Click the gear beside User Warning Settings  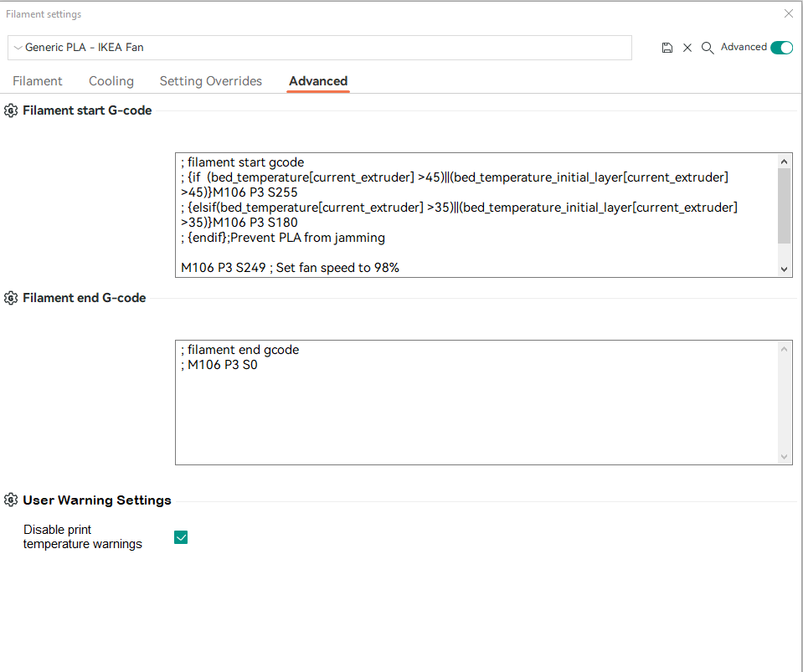(10, 500)
